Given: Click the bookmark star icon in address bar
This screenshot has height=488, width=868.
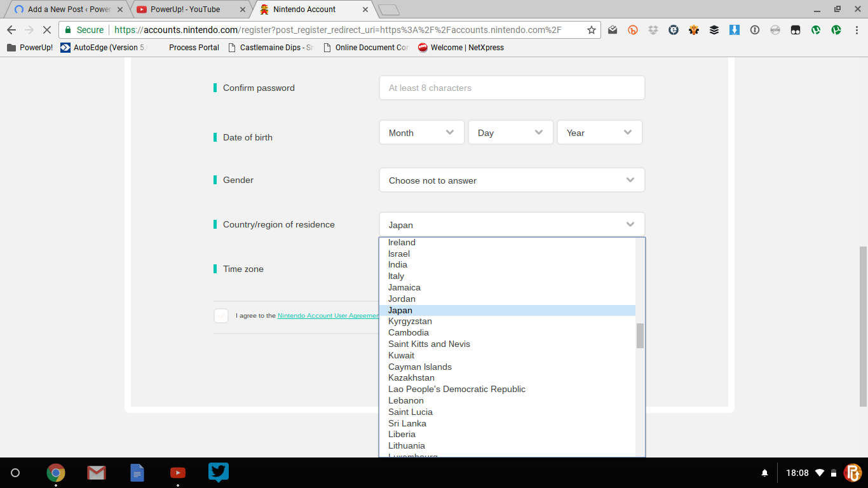Looking at the screenshot, I should [591, 30].
